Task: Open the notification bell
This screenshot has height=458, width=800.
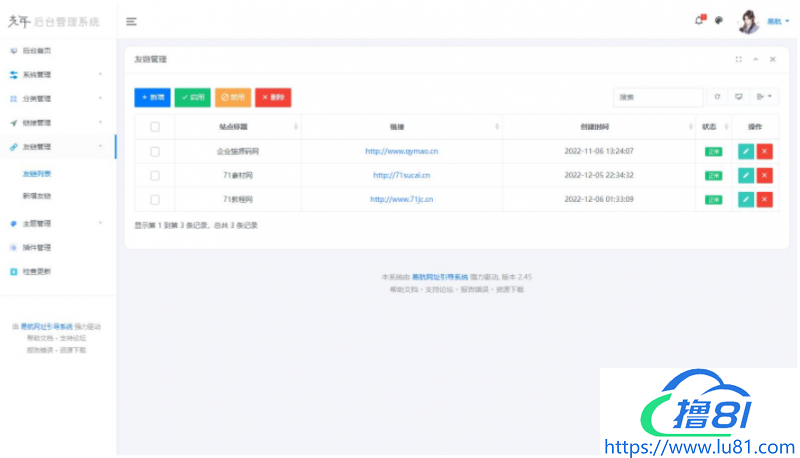Action: coord(699,20)
